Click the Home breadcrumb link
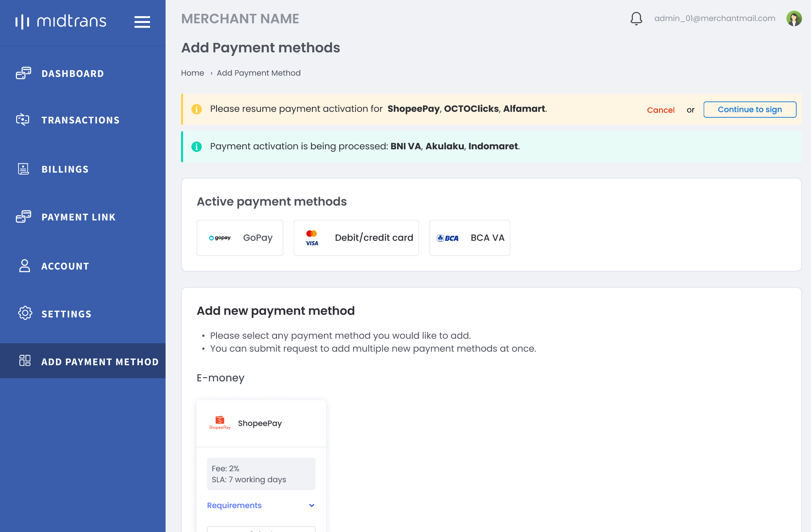The image size is (811, 532). tap(192, 73)
